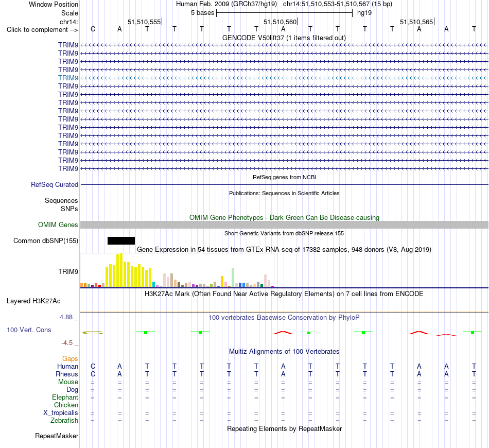The height and width of the screenshot is (448, 489).
Task: Select the 'Scale' label in the ruler
Action: coord(69,13)
